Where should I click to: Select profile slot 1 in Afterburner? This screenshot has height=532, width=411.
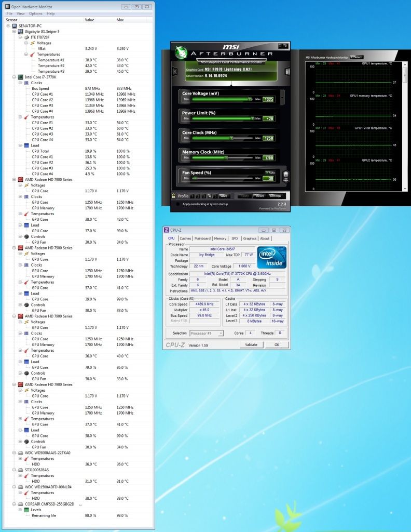pos(193,196)
